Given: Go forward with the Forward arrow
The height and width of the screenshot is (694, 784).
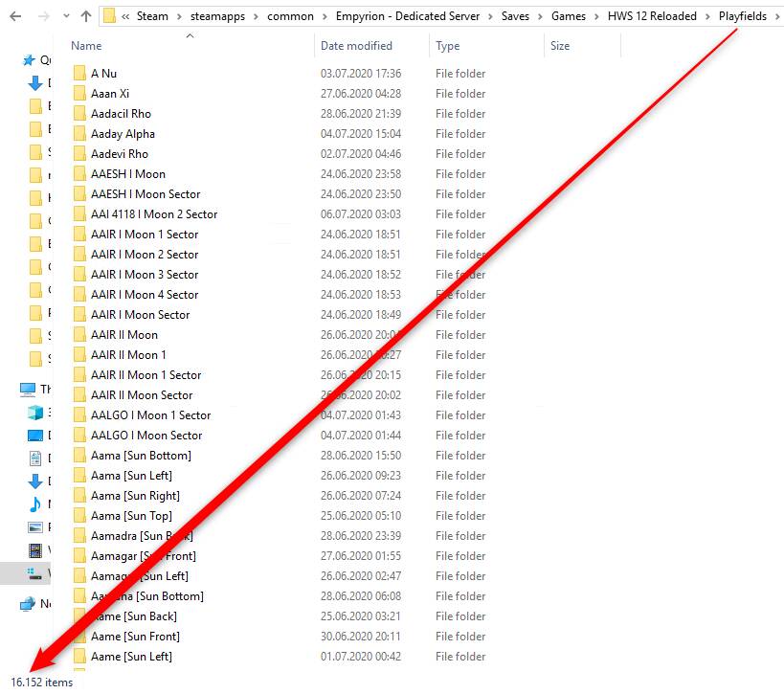Looking at the screenshot, I should click(44, 16).
